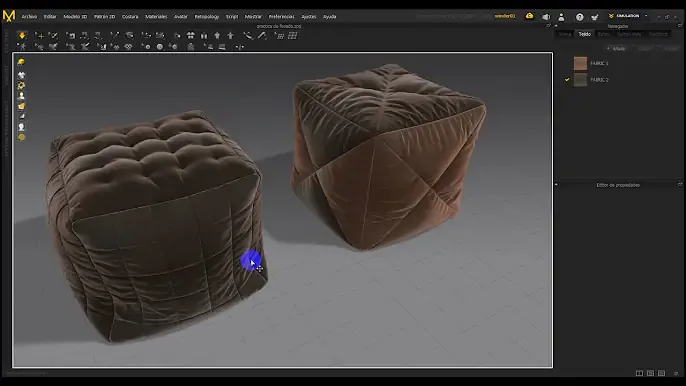Viewport: 686px width, 386px height.
Task: Toggle the orange garment render style icon
Action: [21, 106]
